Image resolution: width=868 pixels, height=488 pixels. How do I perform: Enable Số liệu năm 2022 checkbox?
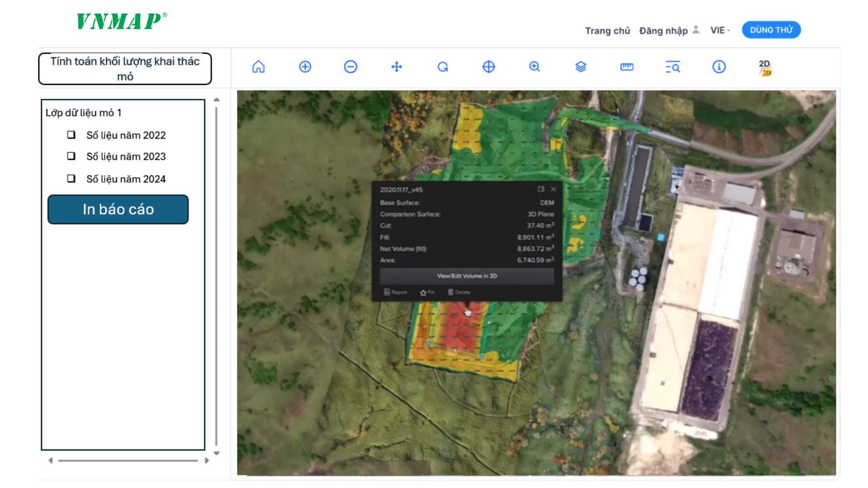pos(71,135)
